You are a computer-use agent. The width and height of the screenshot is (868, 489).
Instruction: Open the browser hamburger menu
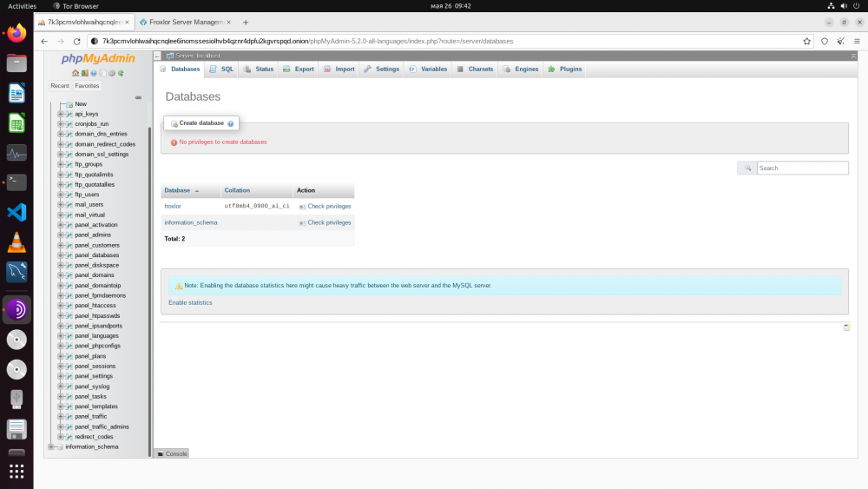pyautogui.click(x=857, y=41)
